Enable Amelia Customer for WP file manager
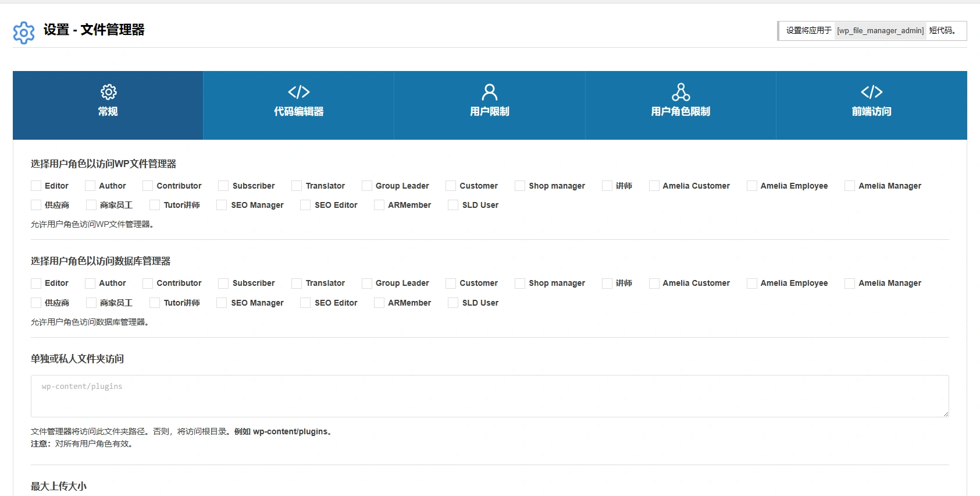Viewport: 980px width, 496px height. tap(654, 186)
